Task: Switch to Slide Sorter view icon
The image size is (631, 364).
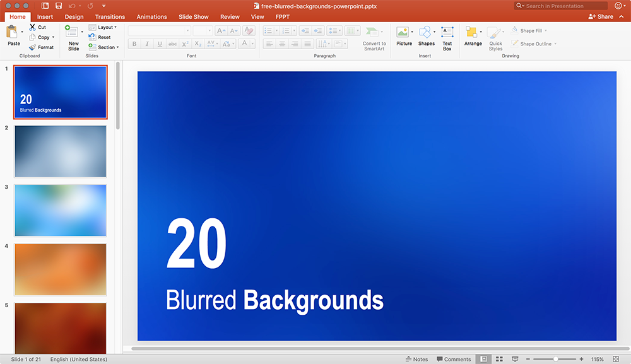Action: point(498,358)
